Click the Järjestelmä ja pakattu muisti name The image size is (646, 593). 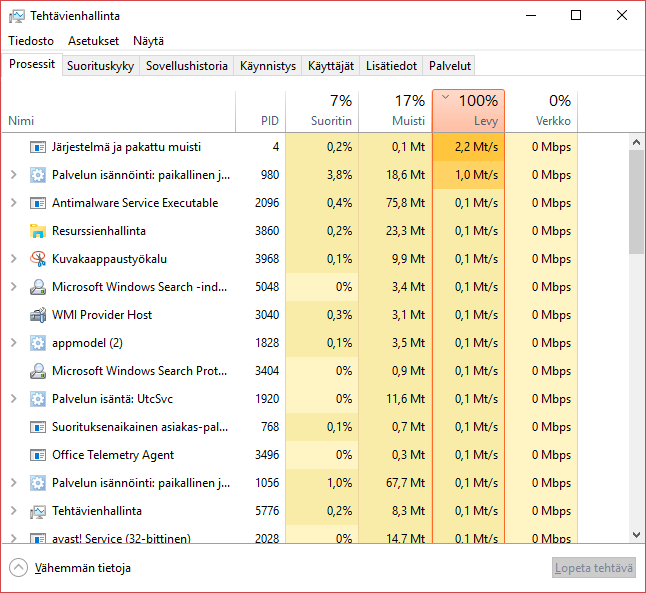[x=126, y=147]
